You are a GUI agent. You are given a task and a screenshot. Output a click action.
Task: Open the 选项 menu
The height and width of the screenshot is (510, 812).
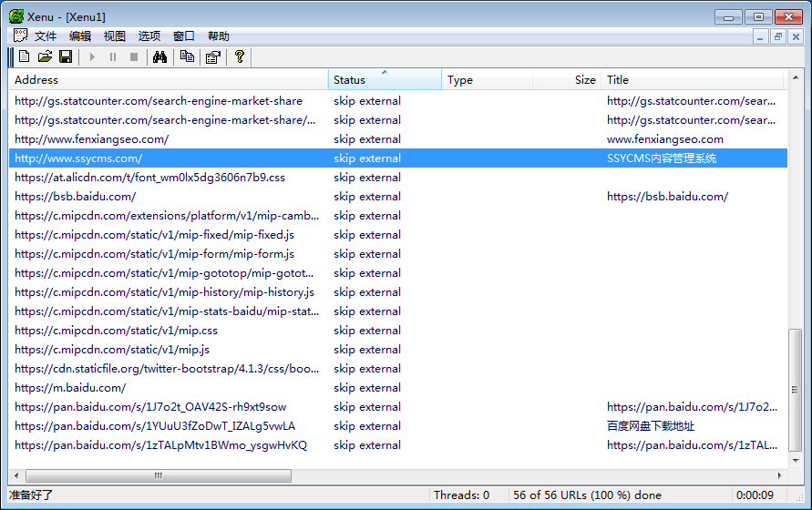(149, 36)
